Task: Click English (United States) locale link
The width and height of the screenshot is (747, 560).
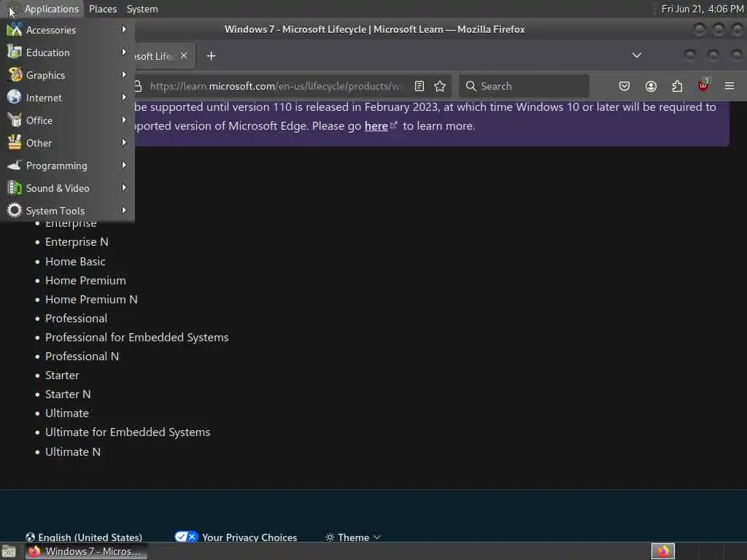Action: 85,537
